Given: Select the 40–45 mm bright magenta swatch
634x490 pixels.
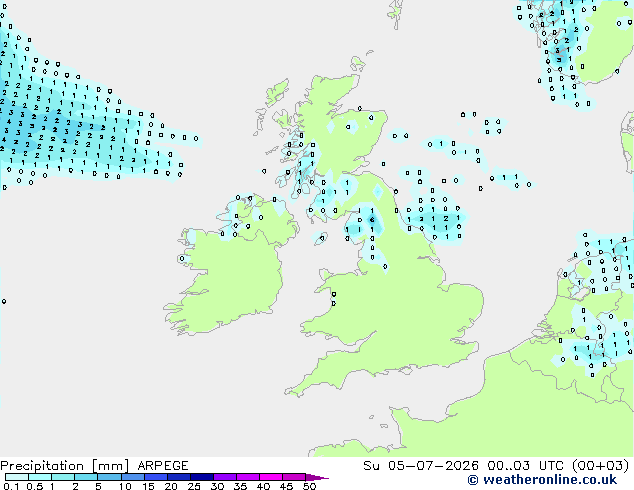Looking at the screenshot, I should [271, 477].
